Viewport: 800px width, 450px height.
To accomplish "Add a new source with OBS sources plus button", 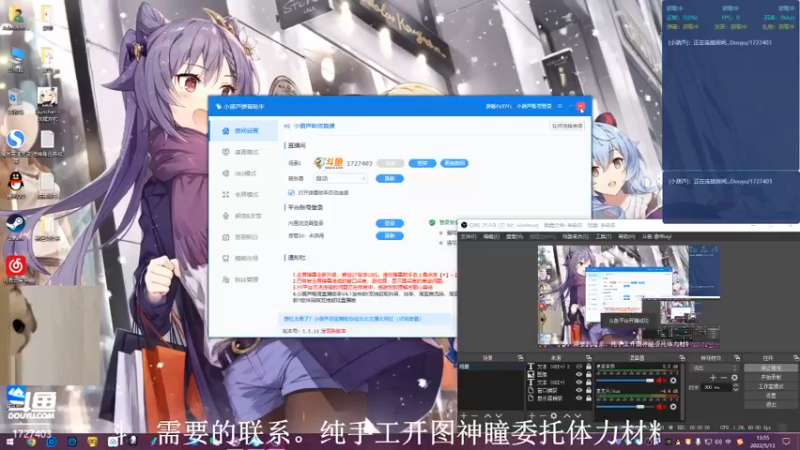I will 532,416.
